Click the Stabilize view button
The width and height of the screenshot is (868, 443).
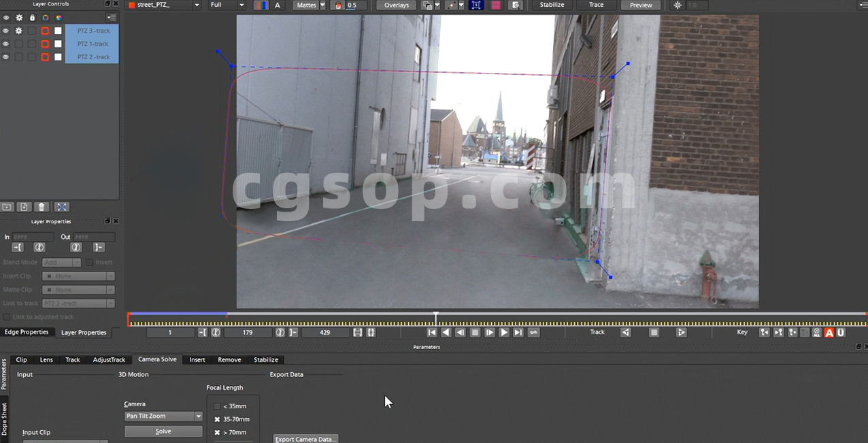pyautogui.click(x=552, y=5)
